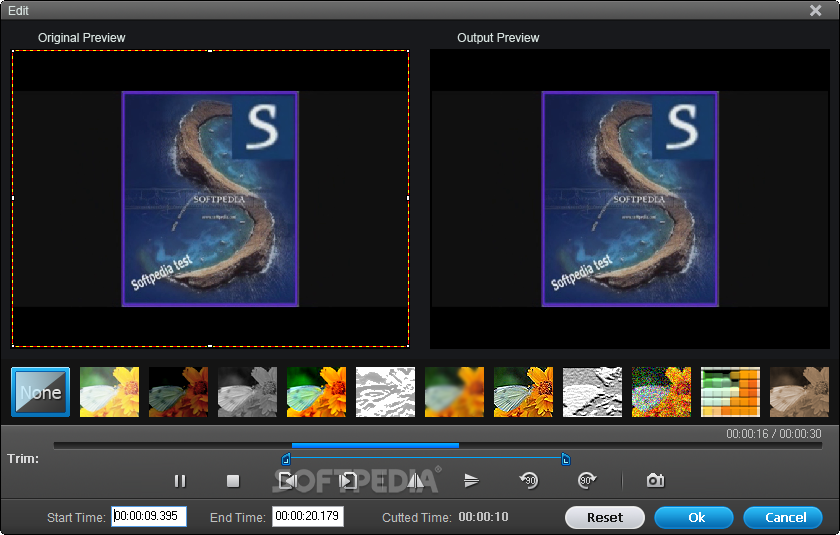This screenshot has width=840, height=535.
Task: Rotate 90 degrees clockwise
Action: coord(587,480)
